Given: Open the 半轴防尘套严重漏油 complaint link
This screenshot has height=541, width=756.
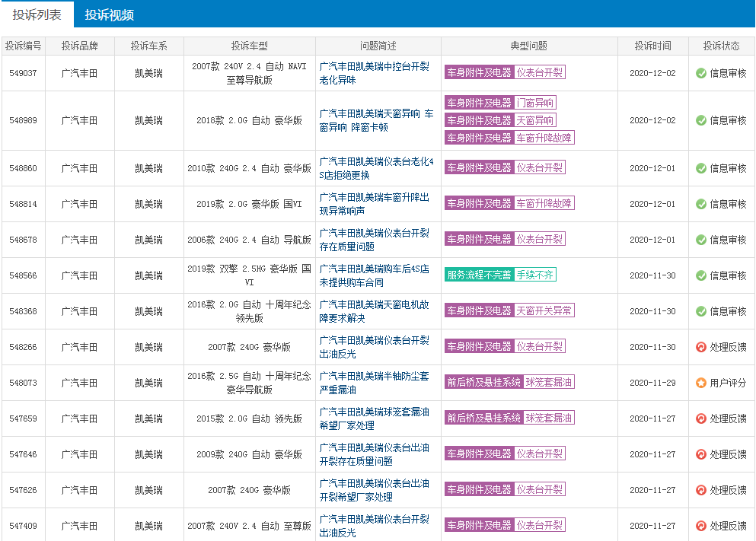Looking at the screenshot, I should point(374,383).
